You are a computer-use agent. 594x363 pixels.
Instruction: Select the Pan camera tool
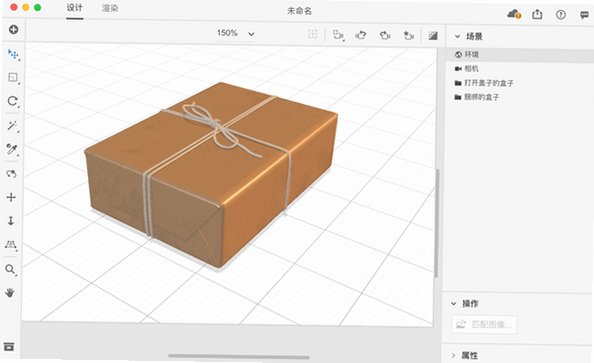click(x=11, y=197)
